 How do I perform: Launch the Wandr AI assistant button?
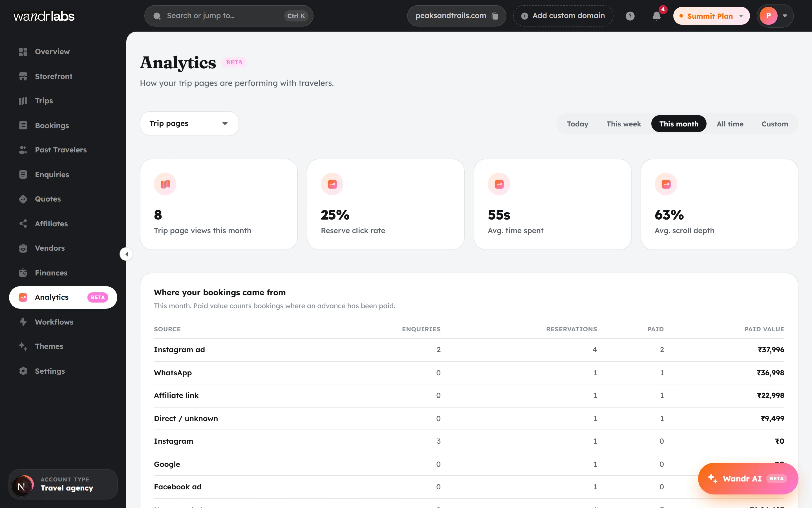pos(748,478)
